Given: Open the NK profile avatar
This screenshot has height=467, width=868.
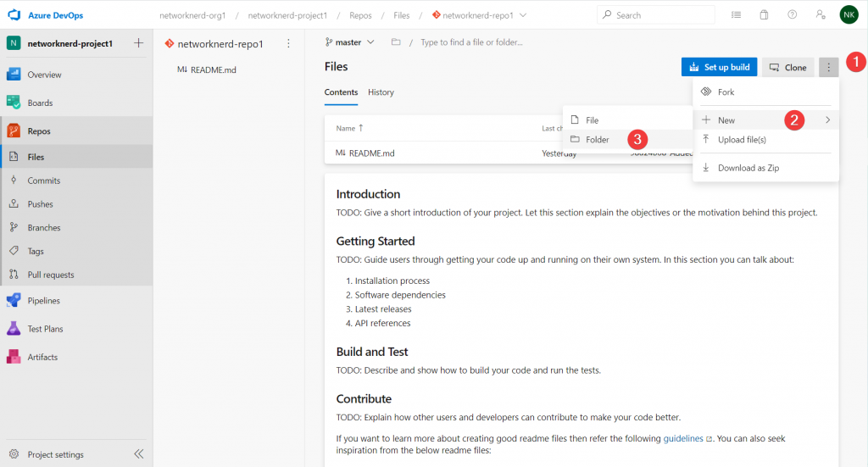Looking at the screenshot, I should [849, 15].
